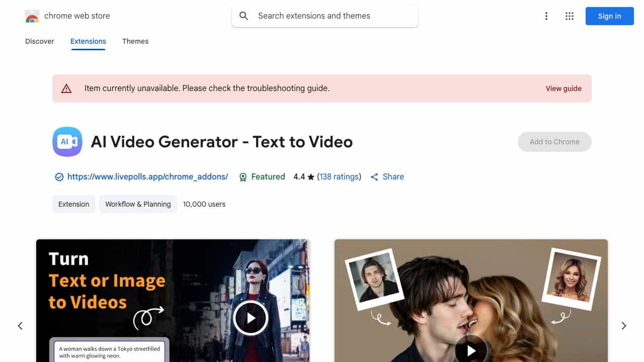Open the Themes tab
The height and width of the screenshot is (362, 644).
135,41
